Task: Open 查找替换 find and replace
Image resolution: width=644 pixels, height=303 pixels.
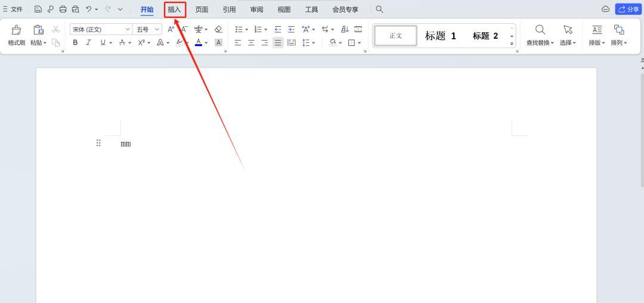Action: click(x=540, y=35)
